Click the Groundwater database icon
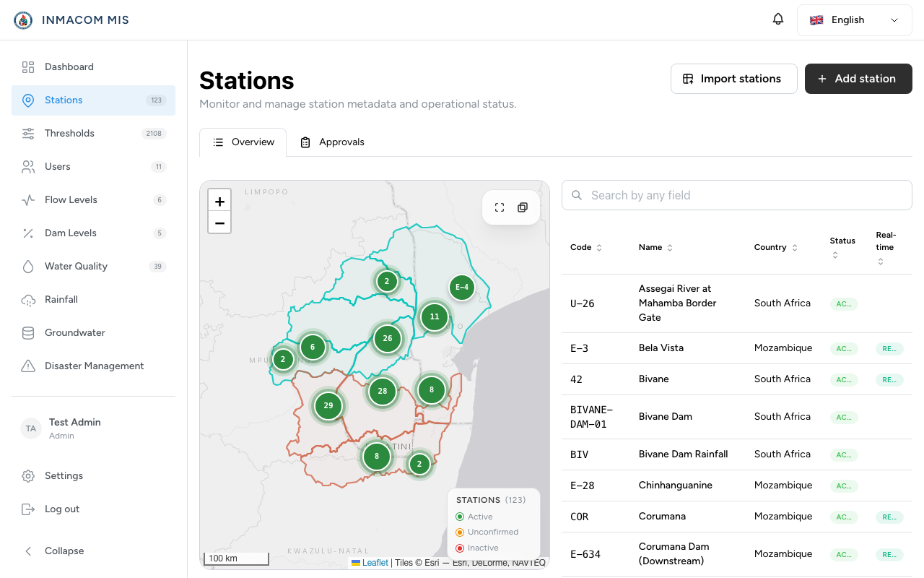The height and width of the screenshot is (578, 924). click(x=28, y=332)
